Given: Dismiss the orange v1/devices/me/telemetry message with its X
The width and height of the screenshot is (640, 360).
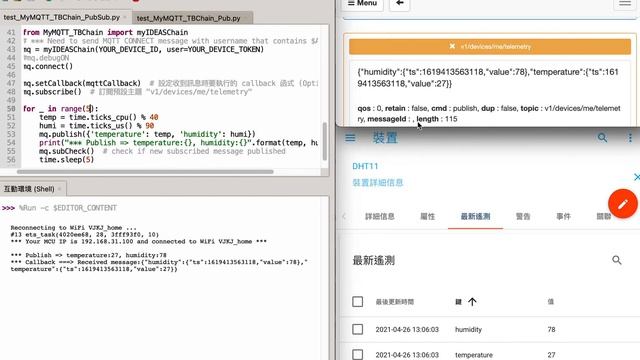Looking at the screenshot, I should 452,47.
